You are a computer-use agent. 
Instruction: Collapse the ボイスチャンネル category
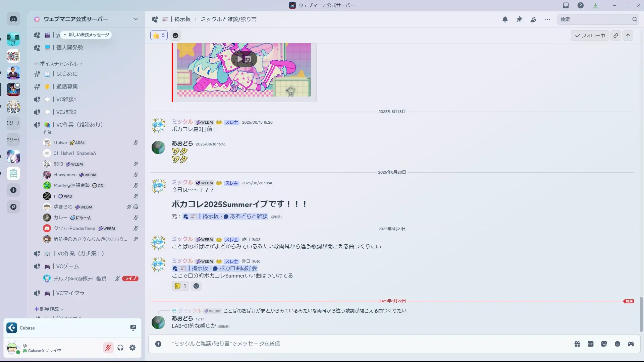point(58,64)
